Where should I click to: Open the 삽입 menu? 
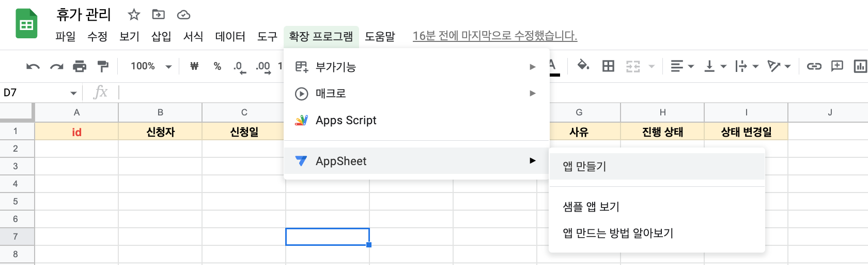(161, 36)
